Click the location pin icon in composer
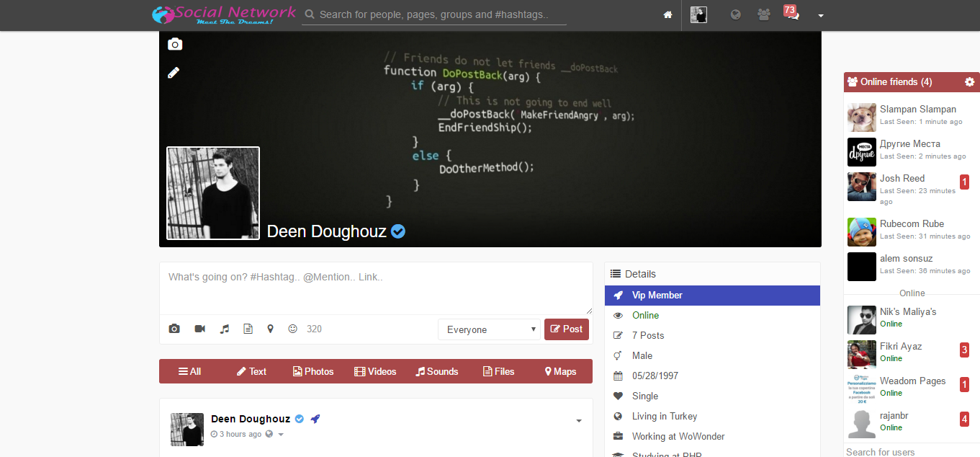Screen dimensions: 980x457 tap(271, 329)
